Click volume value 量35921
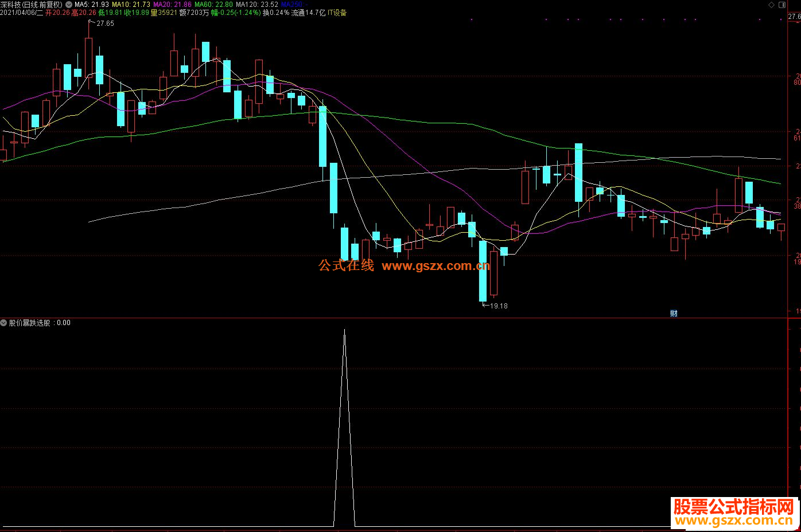 tap(164, 13)
